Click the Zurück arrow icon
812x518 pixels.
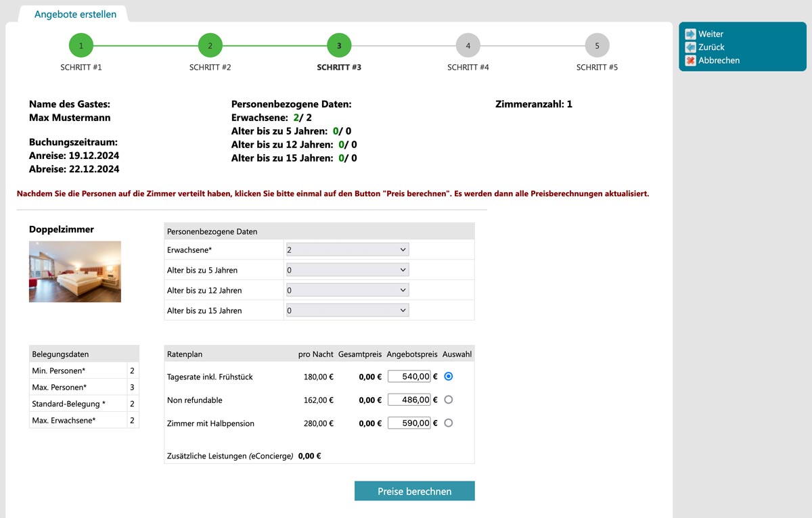pyautogui.click(x=690, y=47)
